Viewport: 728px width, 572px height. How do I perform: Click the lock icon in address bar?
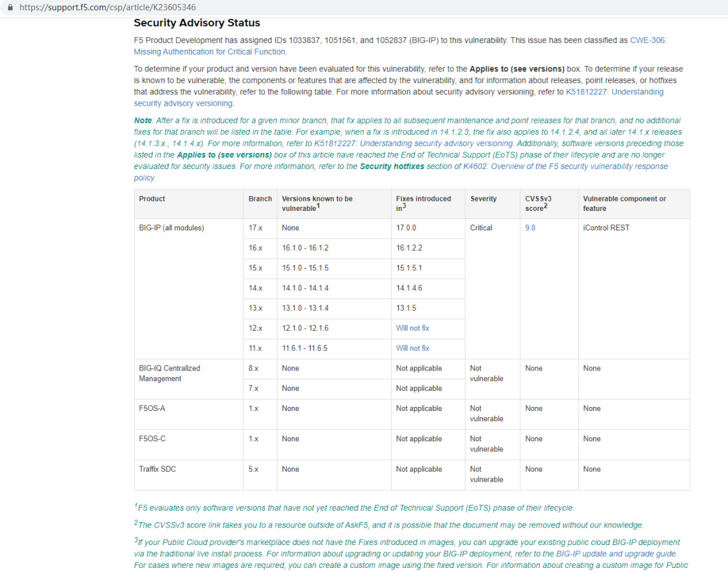click(x=10, y=7)
